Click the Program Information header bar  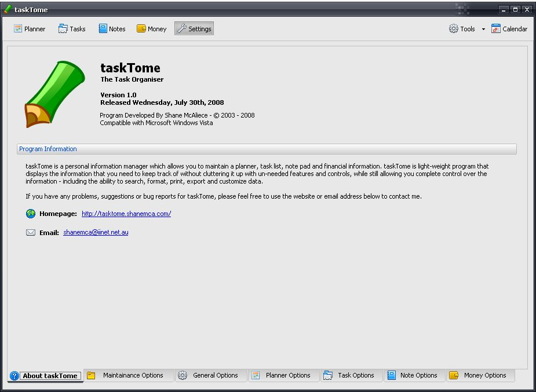click(267, 149)
